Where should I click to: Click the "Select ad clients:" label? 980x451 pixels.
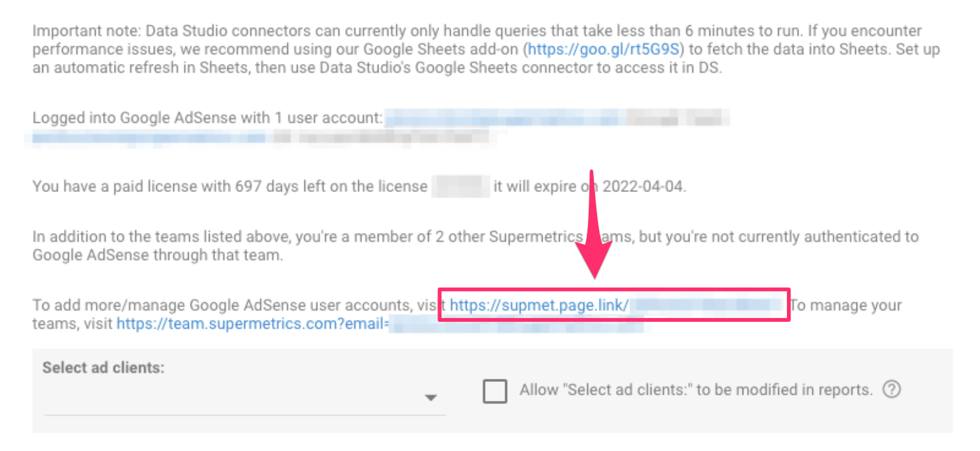point(103,367)
